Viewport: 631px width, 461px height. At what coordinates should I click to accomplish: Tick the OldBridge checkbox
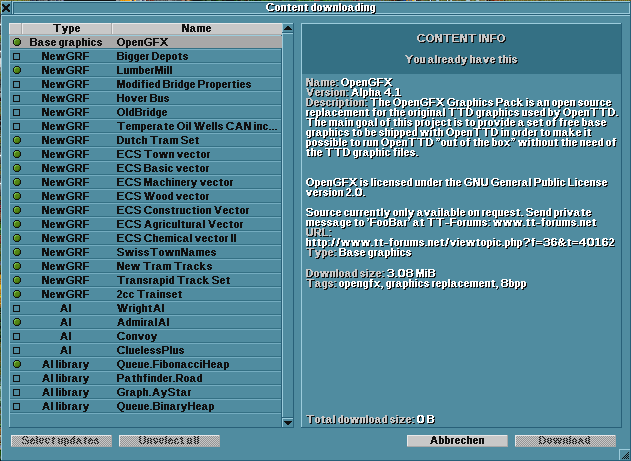(x=16, y=113)
